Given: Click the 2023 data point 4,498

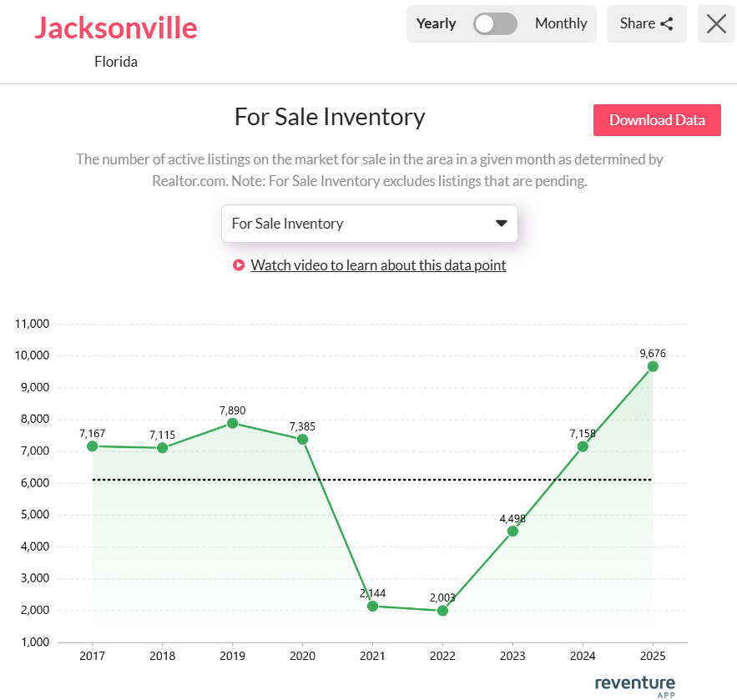Looking at the screenshot, I should pos(512,531).
